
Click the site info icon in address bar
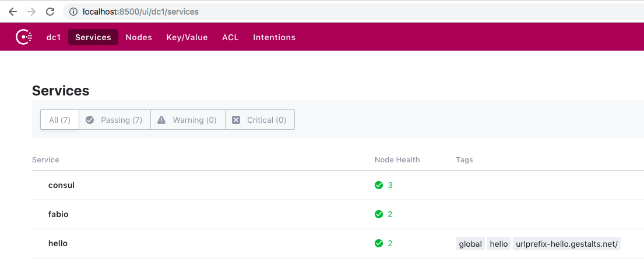73,12
